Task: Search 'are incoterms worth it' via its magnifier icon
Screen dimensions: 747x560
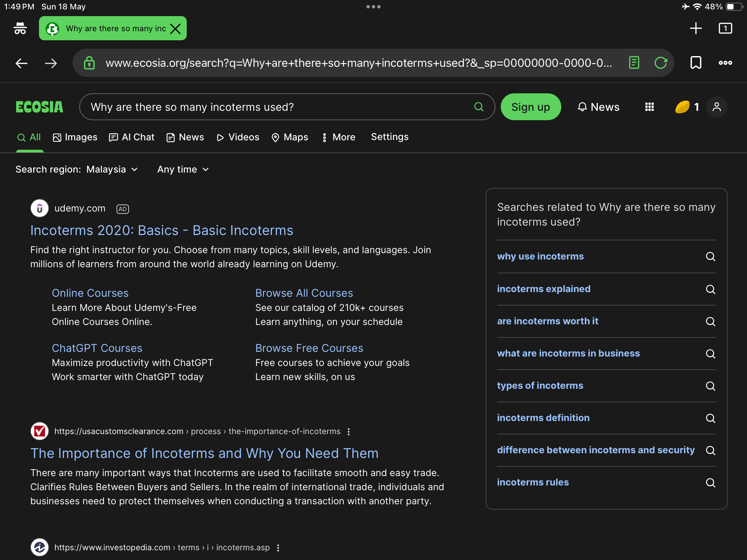Action: coord(710,321)
